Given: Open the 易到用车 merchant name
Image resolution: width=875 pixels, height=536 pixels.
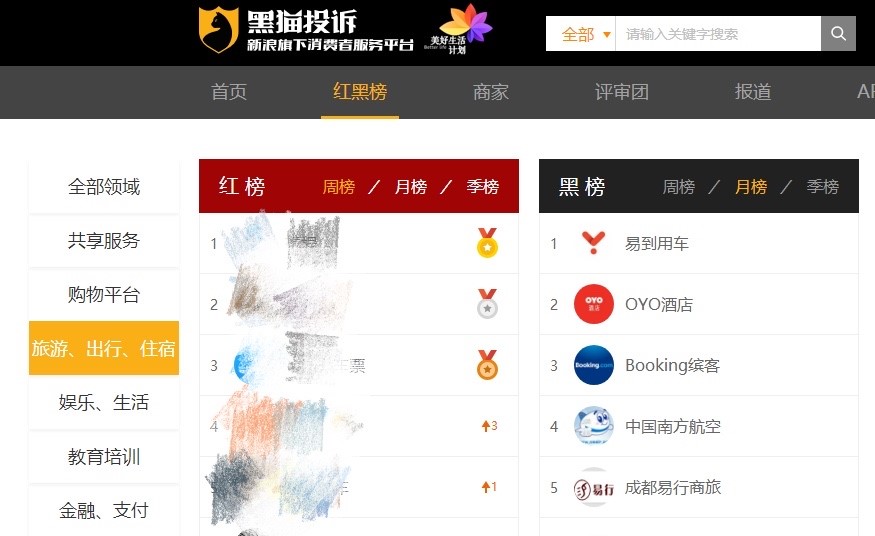Looking at the screenshot, I should tap(657, 244).
